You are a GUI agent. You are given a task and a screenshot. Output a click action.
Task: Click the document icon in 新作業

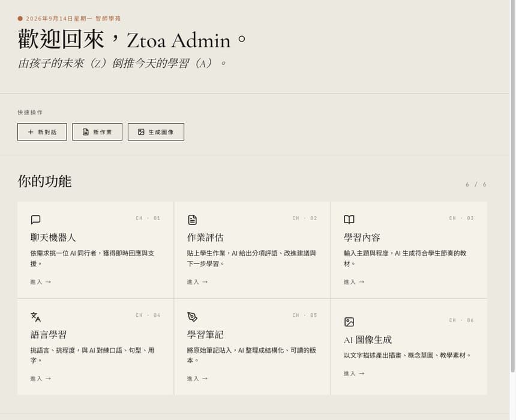pos(86,132)
